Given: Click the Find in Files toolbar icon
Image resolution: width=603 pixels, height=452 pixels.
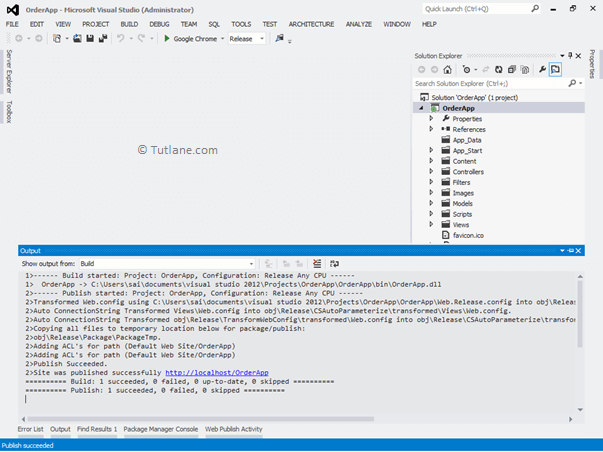Looking at the screenshot, I should (x=280, y=38).
